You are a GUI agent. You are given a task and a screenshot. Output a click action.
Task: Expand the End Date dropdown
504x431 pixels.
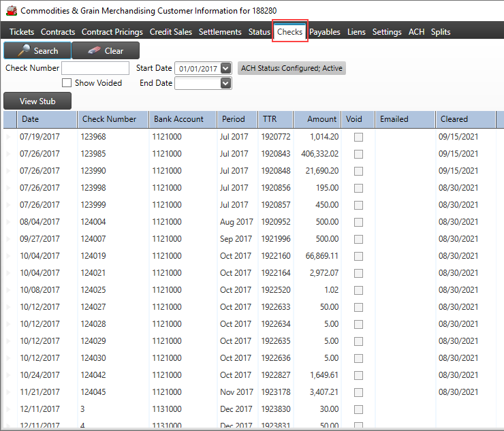226,83
